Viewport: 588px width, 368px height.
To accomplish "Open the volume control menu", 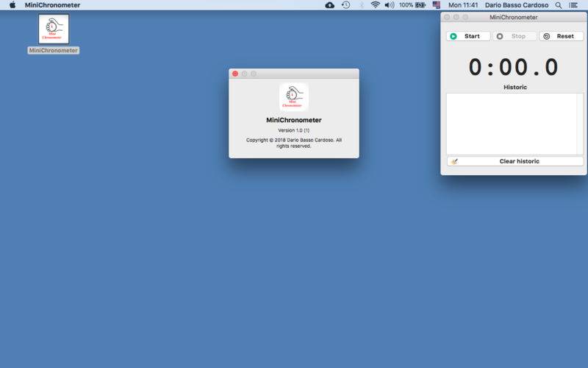I will (390, 5).
